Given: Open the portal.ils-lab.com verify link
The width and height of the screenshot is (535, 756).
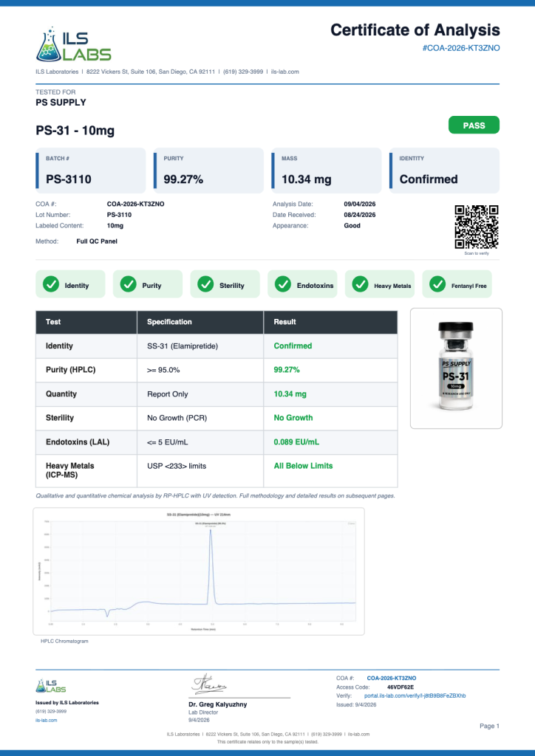Looking at the screenshot, I should pos(415,695).
